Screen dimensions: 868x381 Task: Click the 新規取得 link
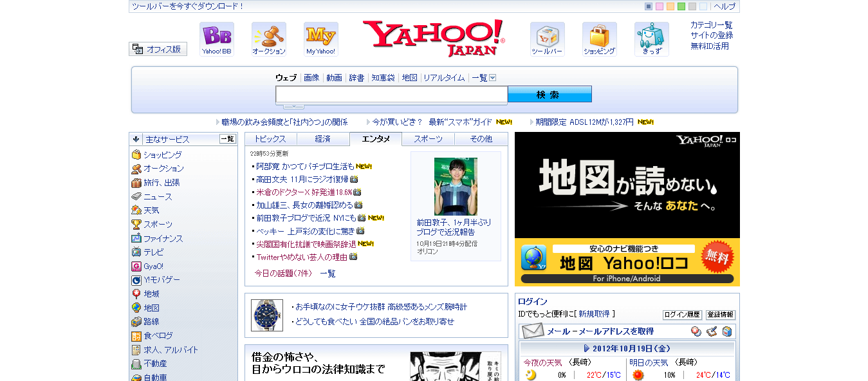[x=594, y=314]
